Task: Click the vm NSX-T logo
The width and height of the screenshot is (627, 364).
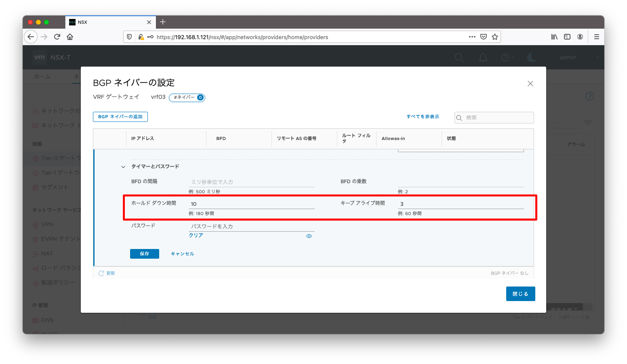Action: tap(52, 57)
